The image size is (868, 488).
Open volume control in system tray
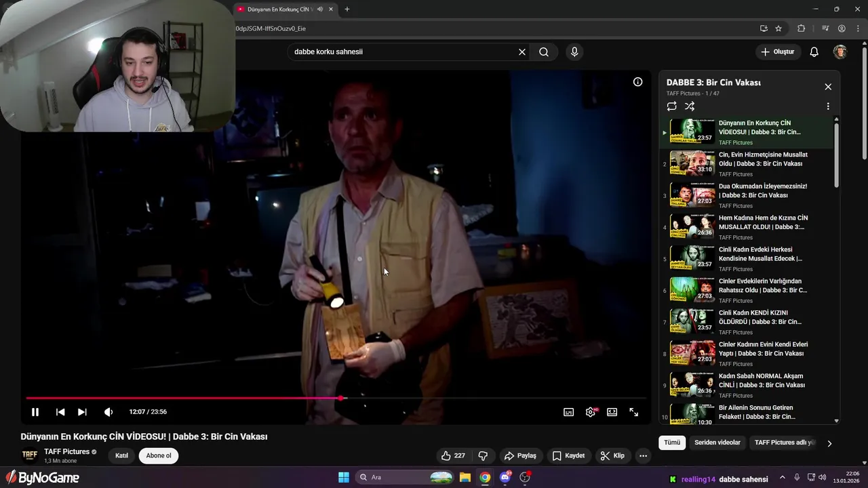pyautogui.click(x=822, y=477)
